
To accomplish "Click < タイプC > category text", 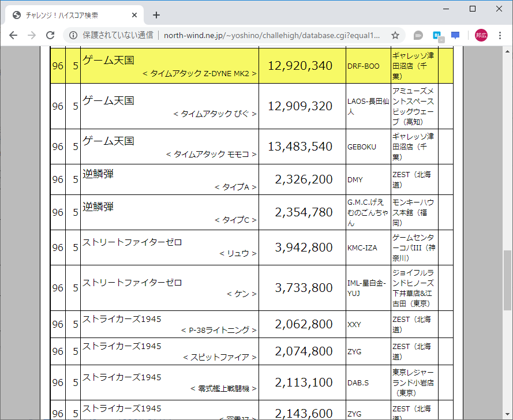I will [235, 220].
